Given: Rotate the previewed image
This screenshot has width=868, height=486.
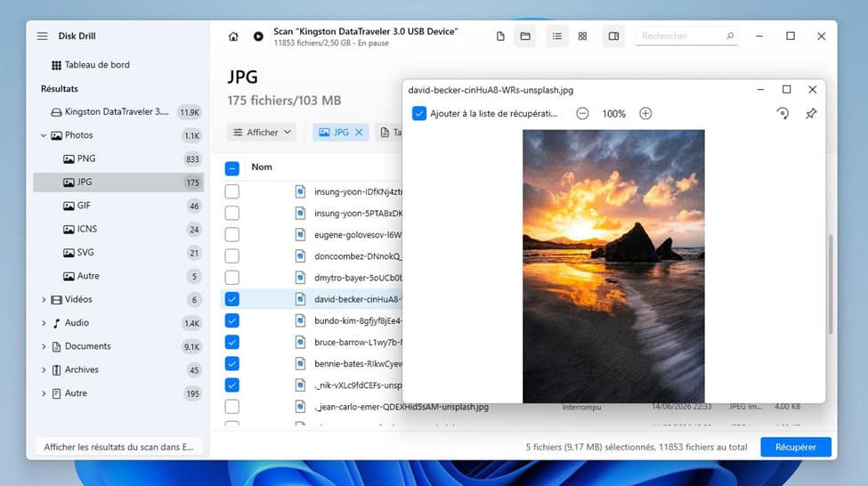Looking at the screenshot, I should (x=783, y=113).
